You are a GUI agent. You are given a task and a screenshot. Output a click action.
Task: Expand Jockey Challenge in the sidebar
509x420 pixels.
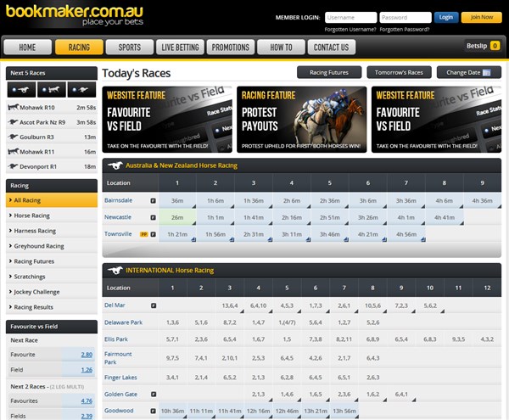click(52, 292)
